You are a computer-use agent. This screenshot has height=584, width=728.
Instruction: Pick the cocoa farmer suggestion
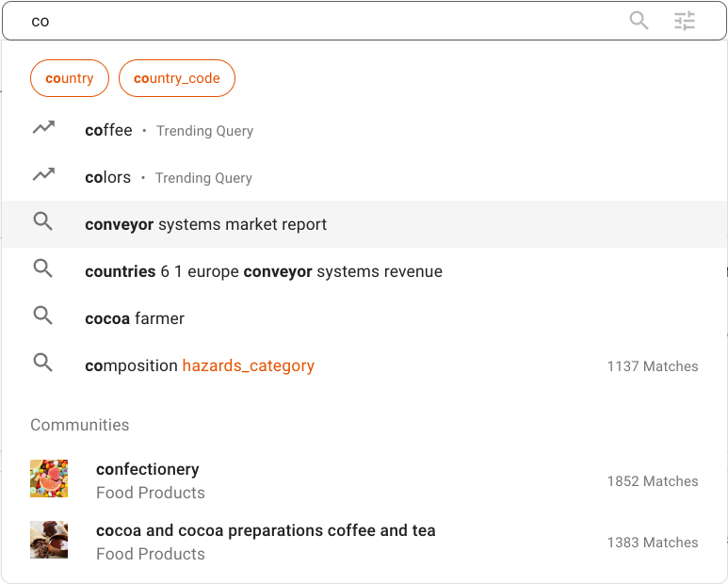[x=364, y=318]
